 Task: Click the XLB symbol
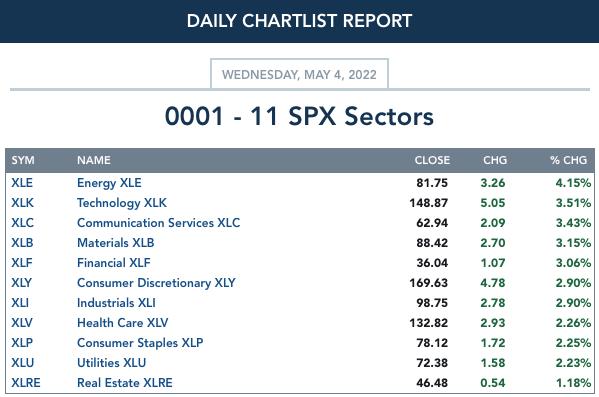click(22, 243)
